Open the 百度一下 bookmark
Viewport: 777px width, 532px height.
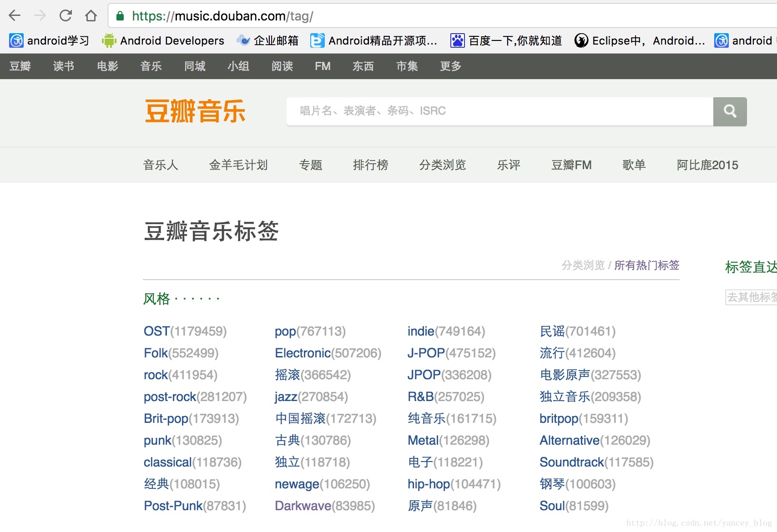coord(506,41)
